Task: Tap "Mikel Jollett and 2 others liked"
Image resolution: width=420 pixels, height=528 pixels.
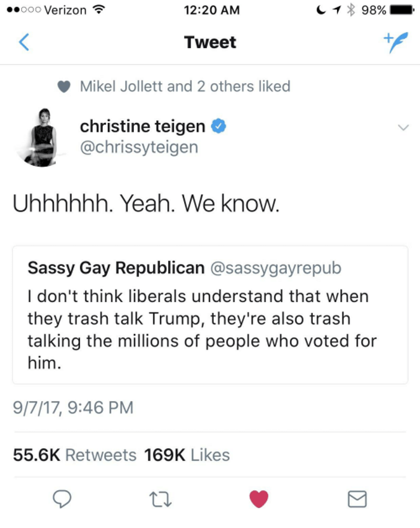Action: 185,87
